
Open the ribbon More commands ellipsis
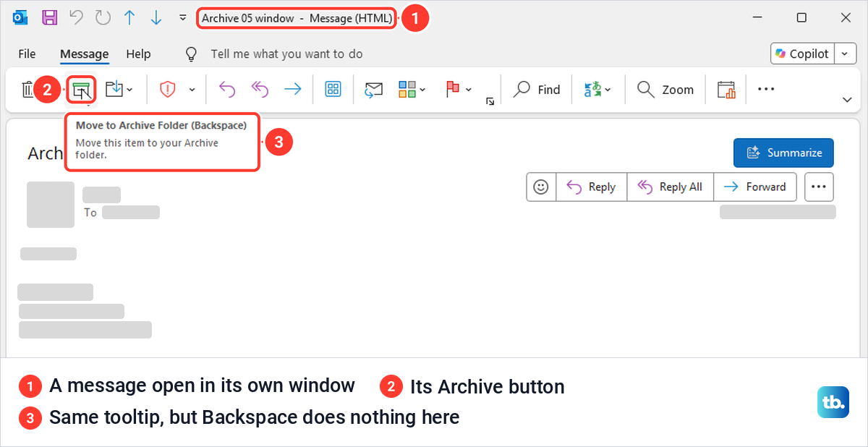click(x=766, y=90)
